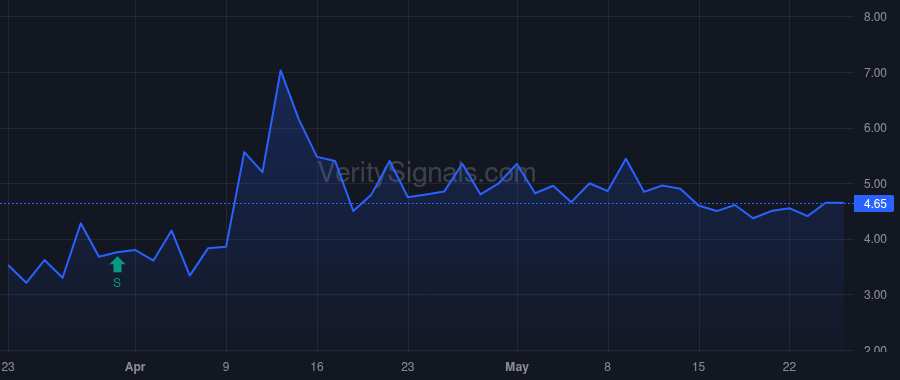
Task: Click the 16 date axis label
Action: tap(317, 367)
